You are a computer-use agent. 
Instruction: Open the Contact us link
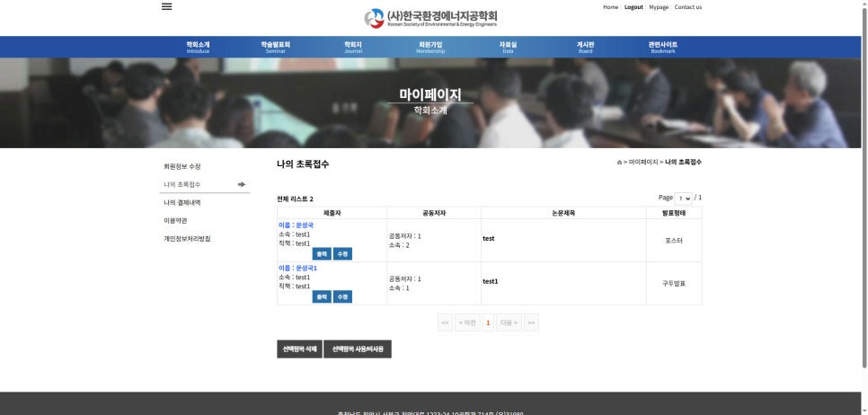688,7
